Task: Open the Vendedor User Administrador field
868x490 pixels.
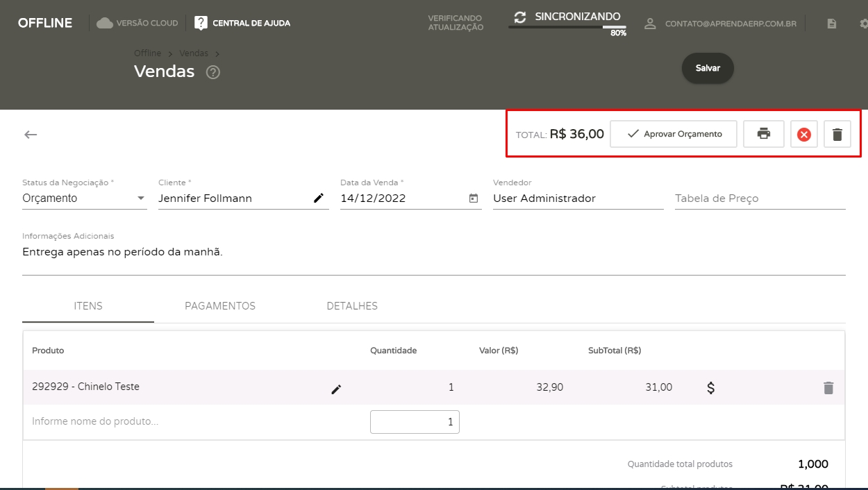Action: [x=577, y=198]
